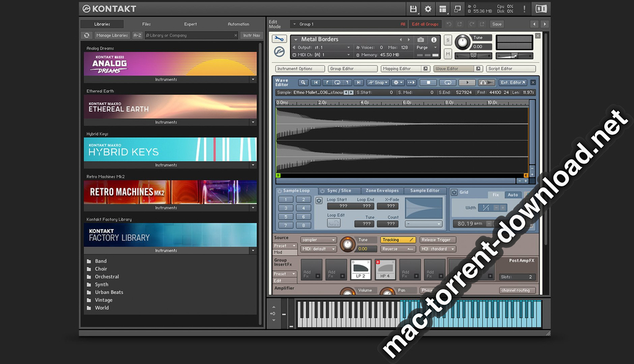Image resolution: width=634 pixels, height=364 pixels.
Task: Enable the Tracking button
Action: tap(398, 240)
